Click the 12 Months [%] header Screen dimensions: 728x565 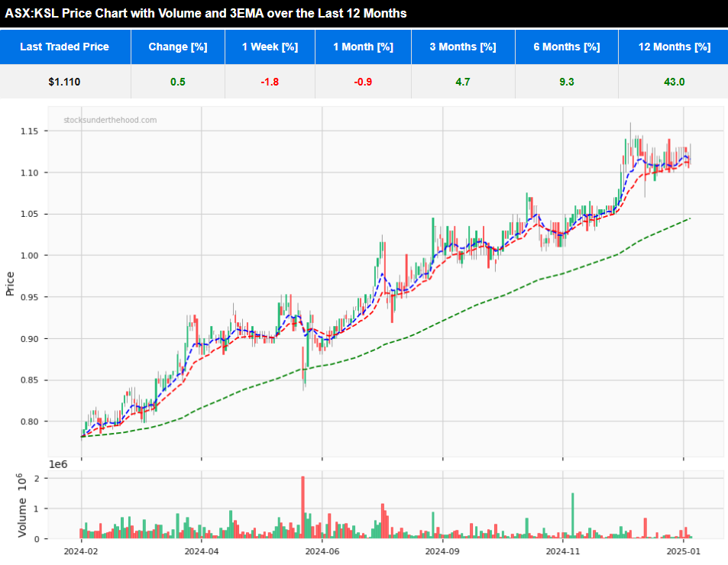[x=673, y=47]
